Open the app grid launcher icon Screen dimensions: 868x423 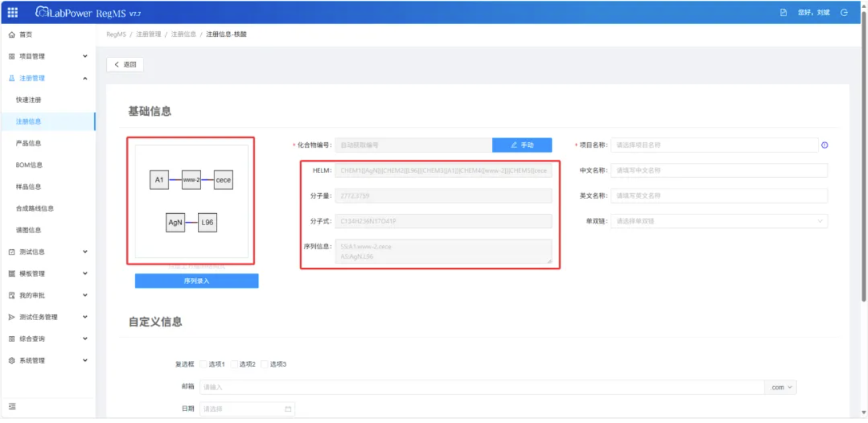[13, 12]
